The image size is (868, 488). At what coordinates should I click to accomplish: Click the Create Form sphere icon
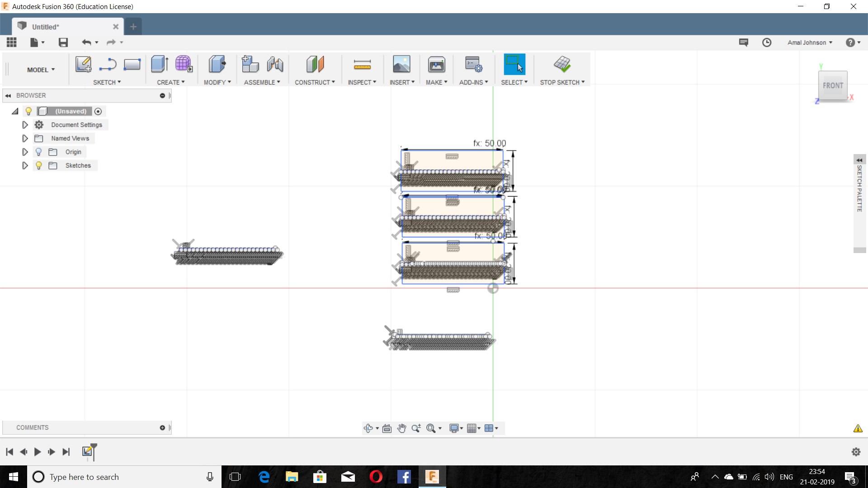coord(184,65)
